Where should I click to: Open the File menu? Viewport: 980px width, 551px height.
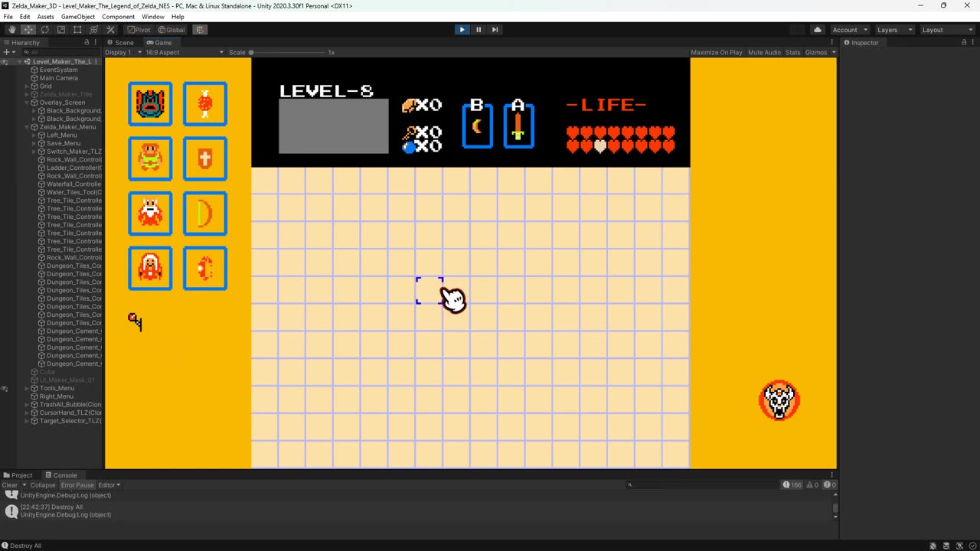tap(8, 17)
